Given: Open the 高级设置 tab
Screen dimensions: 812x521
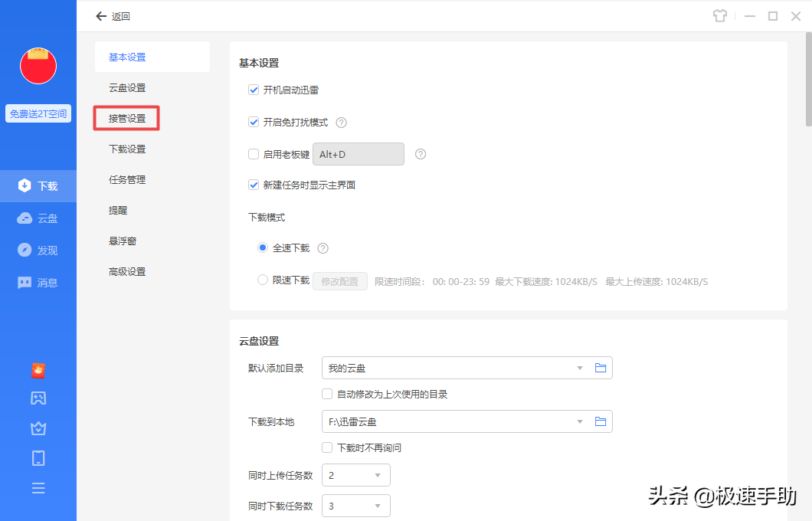Looking at the screenshot, I should 126,271.
